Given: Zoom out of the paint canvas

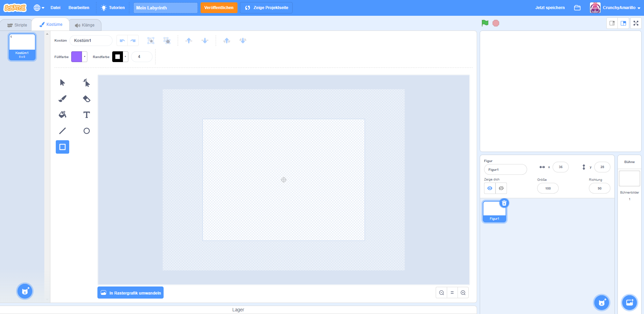Looking at the screenshot, I should 441,293.
